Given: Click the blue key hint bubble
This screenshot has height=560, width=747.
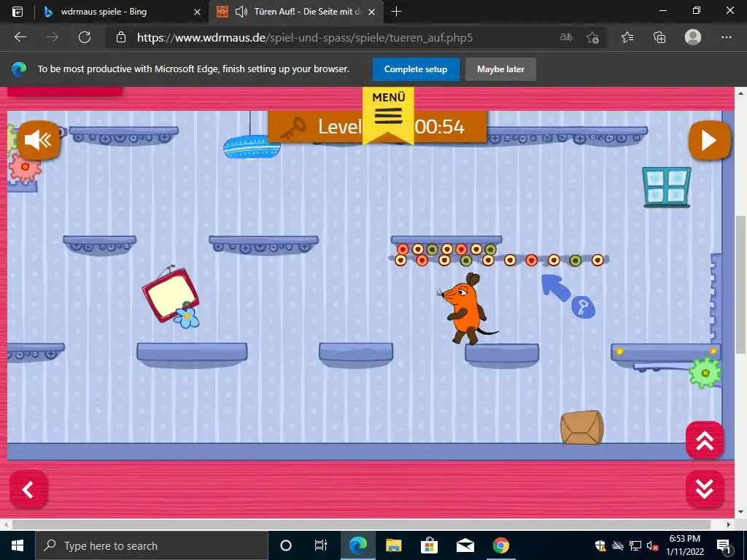Looking at the screenshot, I should click(583, 307).
